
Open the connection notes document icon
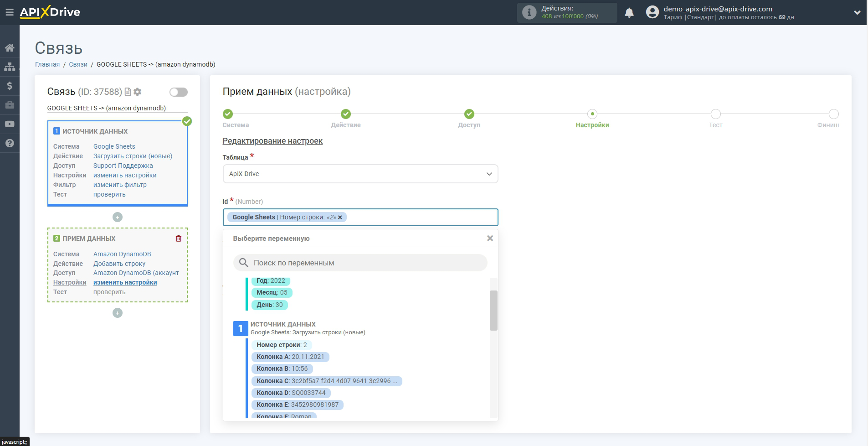pos(128,92)
